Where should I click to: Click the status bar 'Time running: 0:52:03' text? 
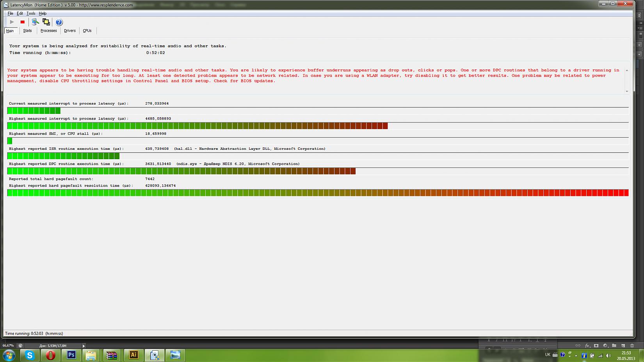(34, 334)
